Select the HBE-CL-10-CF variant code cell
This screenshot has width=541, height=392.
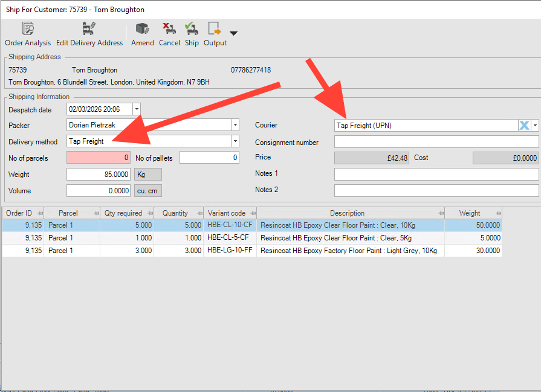click(x=230, y=225)
